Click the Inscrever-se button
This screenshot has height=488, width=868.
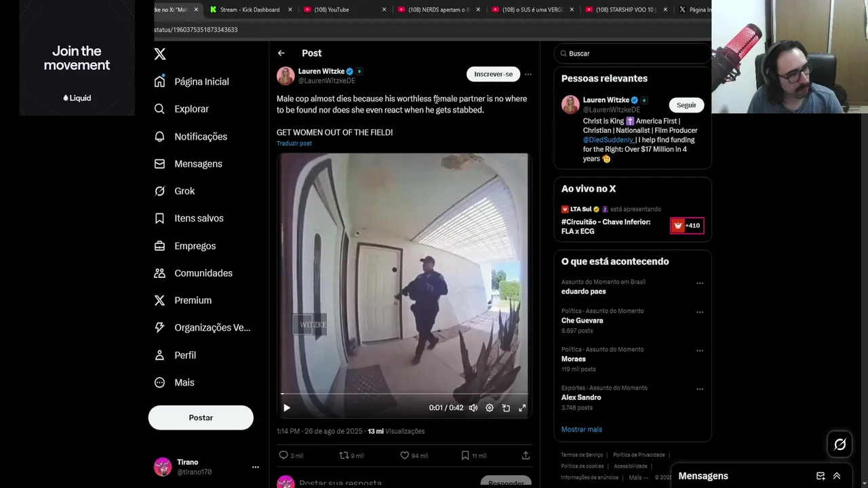pyautogui.click(x=493, y=74)
